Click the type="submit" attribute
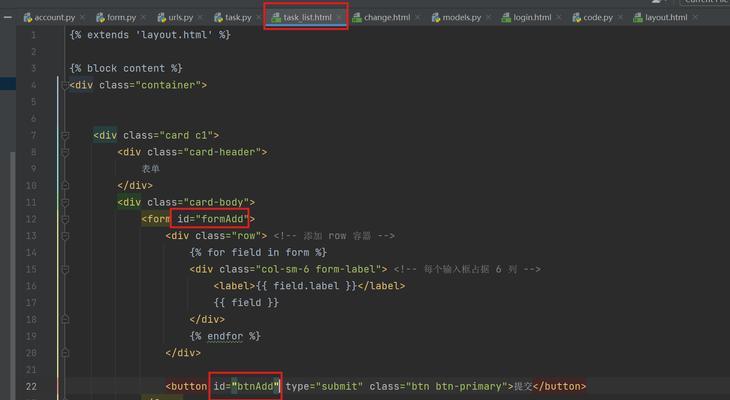The image size is (730, 400). 324,386
